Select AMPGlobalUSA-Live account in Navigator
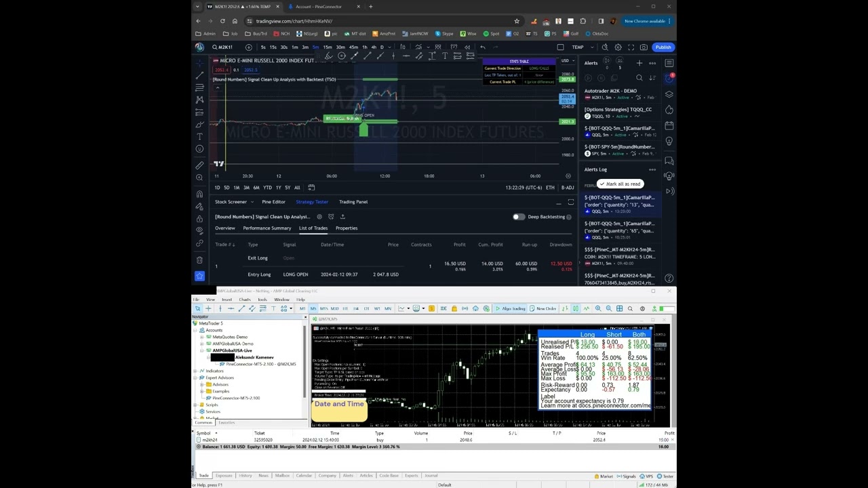Image resolution: width=868 pixels, height=488 pixels. pos(232,351)
